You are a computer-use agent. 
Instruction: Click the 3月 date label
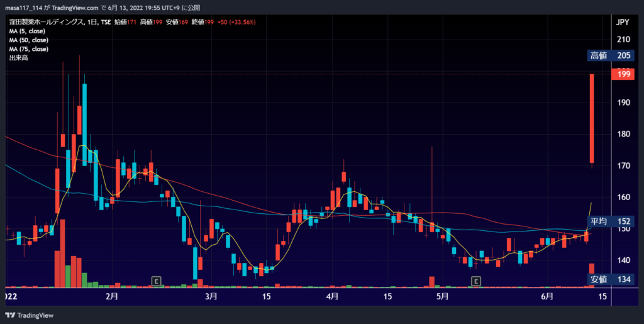(211, 296)
